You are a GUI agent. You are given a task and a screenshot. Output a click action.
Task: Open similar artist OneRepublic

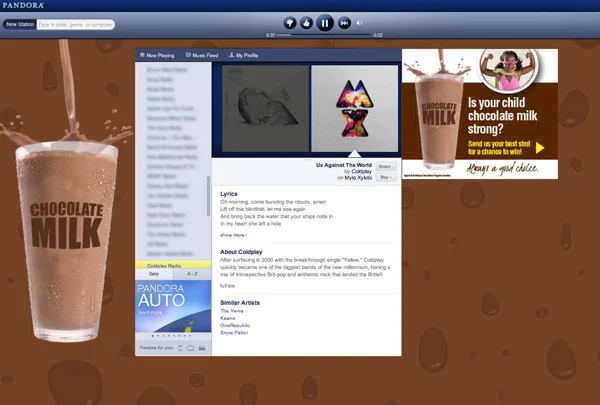(x=235, y=325)
